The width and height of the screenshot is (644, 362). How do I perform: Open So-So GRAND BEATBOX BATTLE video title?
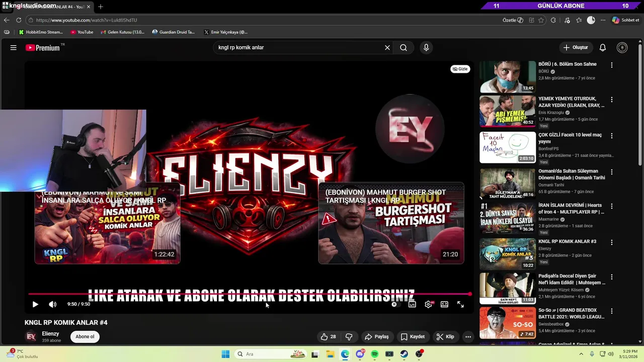click(571, 314)
